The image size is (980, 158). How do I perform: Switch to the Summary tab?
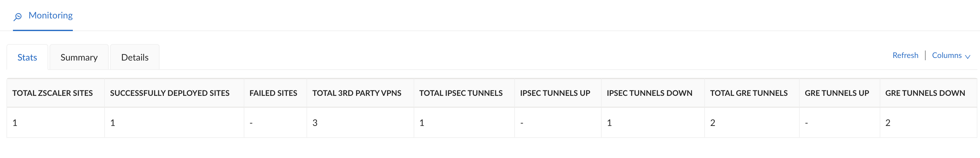click(79, 58)
